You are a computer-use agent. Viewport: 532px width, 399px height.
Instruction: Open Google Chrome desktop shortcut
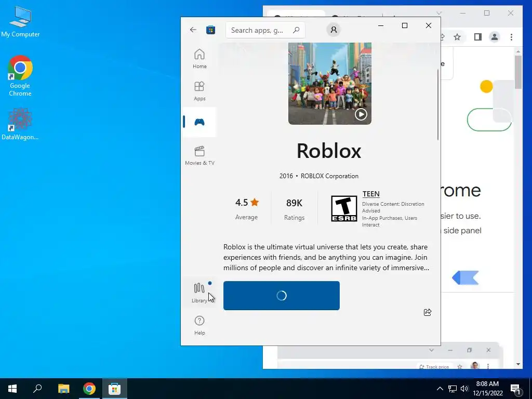tap(20, 76)
